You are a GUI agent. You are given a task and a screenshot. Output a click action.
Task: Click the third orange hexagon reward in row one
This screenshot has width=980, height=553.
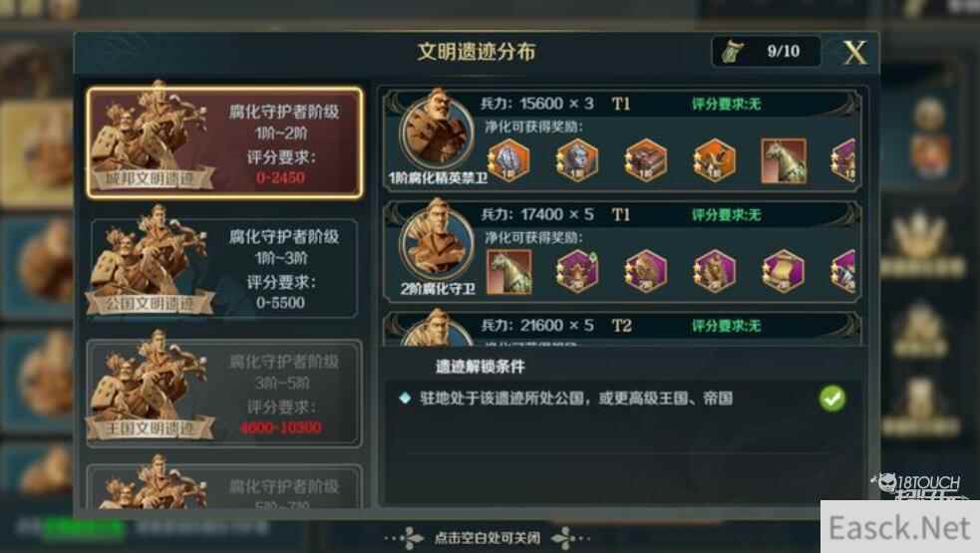[645, 160]
